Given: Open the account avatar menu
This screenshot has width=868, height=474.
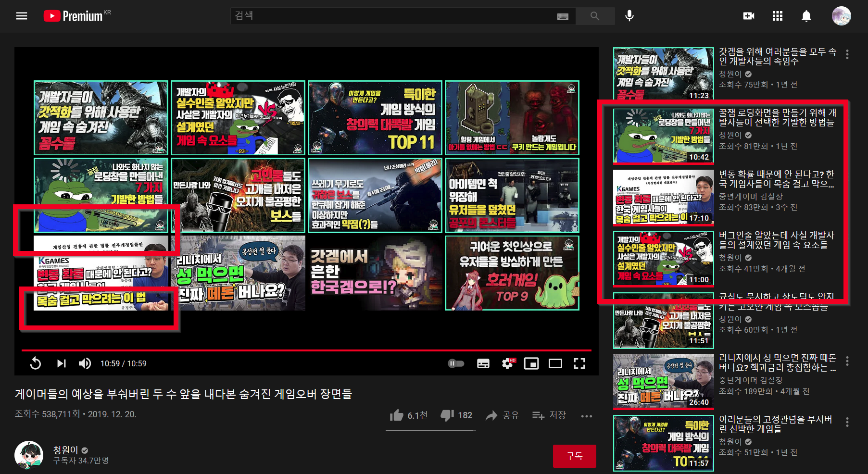Looking at the screenshot, I should (842, 16).
